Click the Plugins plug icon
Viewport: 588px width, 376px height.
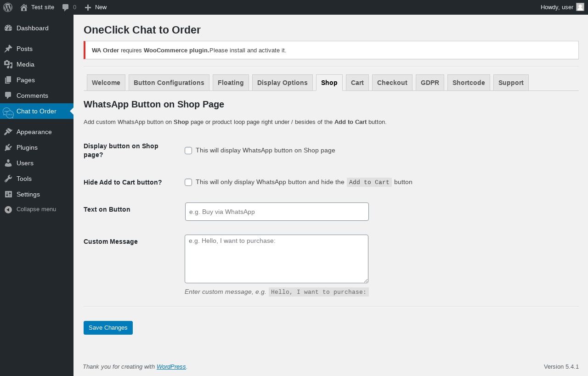click(8, 147)
